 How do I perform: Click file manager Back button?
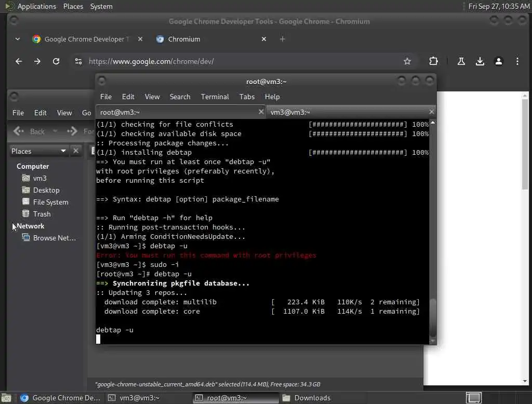(29, 131)
